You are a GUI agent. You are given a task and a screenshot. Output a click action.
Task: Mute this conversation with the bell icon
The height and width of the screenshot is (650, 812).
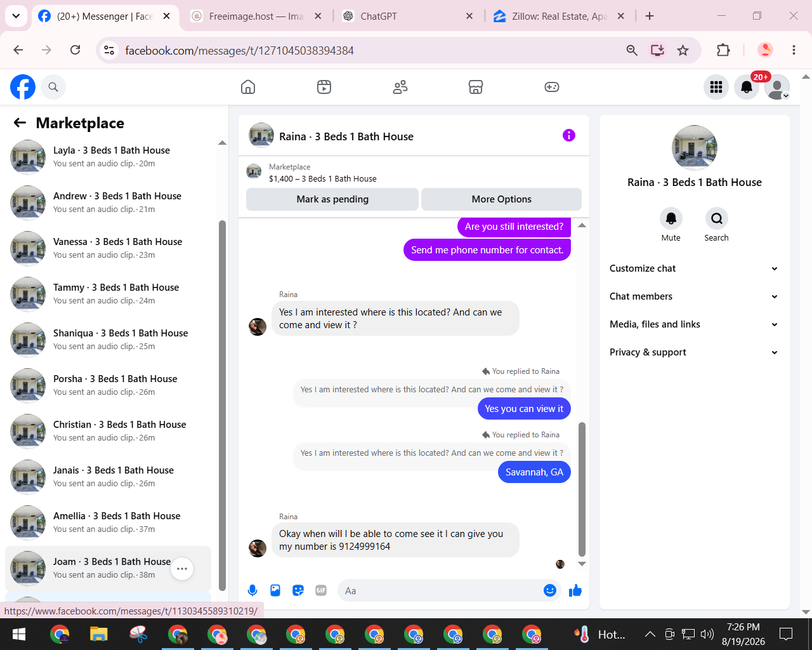click(671, 218)
